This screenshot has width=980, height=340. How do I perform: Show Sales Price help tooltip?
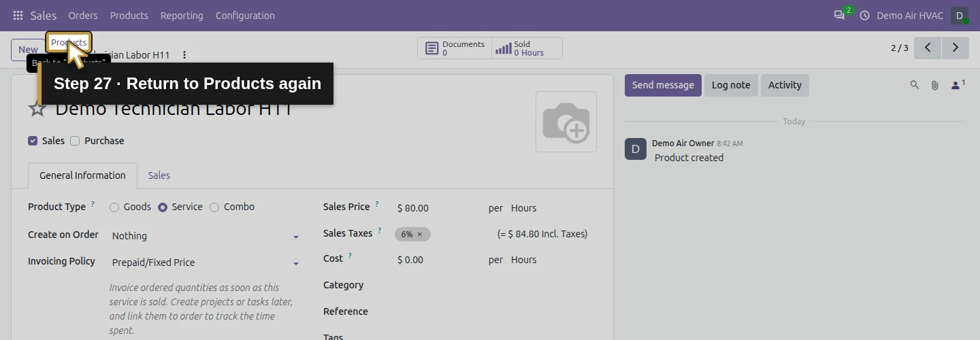click(x=376, y=204)
